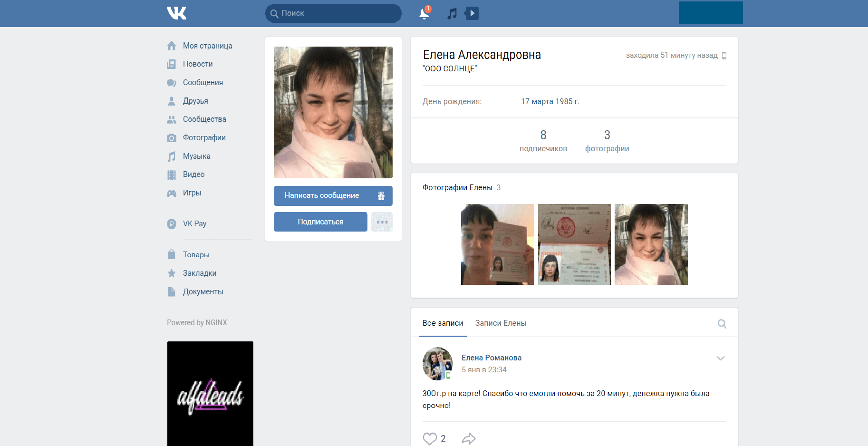Click the gift icon button
Viewport: 868px width, 446px height.
381,196
